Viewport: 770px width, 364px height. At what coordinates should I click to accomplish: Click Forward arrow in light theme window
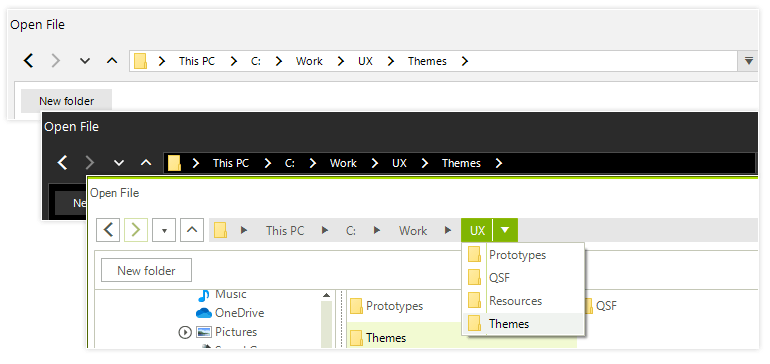pyautogui.click(x=56, y=61)
